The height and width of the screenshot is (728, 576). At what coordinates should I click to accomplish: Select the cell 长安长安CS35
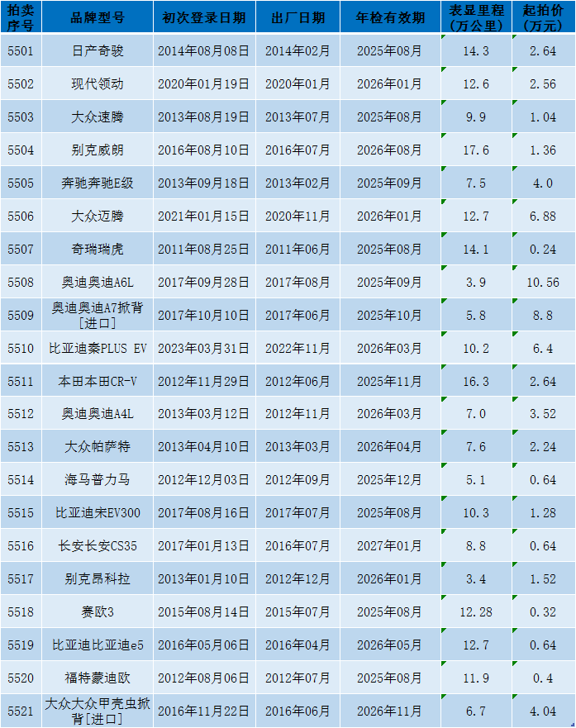(x=98, y=545)
